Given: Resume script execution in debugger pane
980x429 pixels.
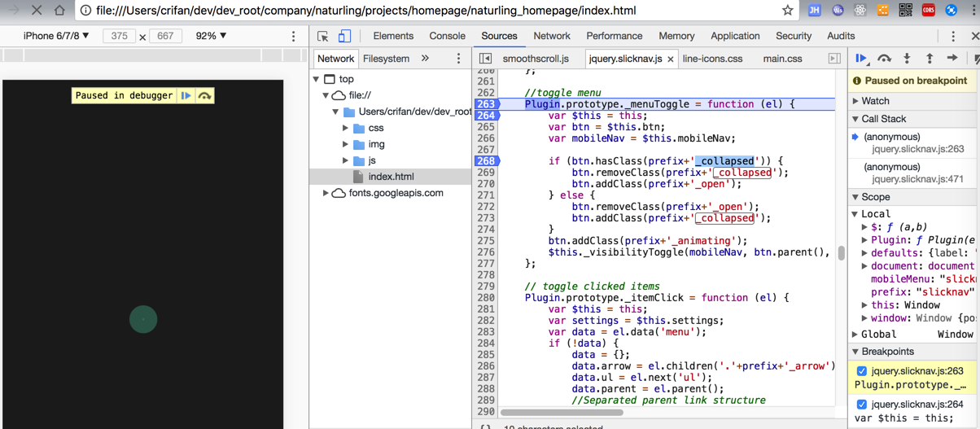Looking at the screenshot, I should point(861,59).
